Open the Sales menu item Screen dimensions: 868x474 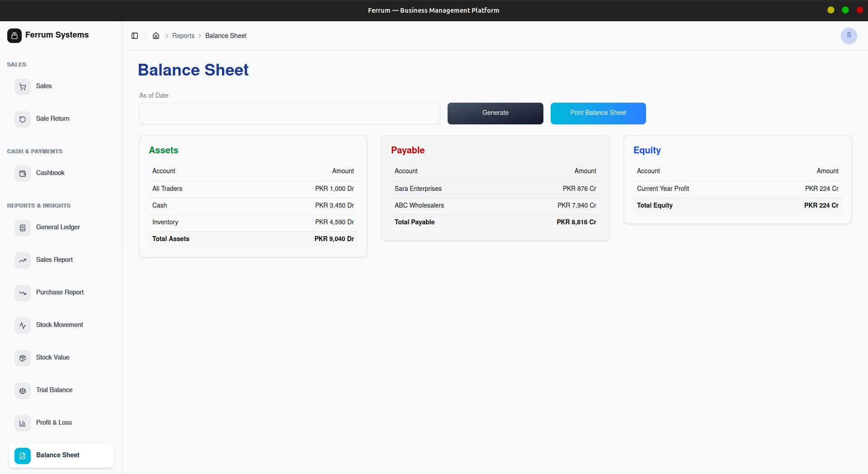tap(61, 86)
